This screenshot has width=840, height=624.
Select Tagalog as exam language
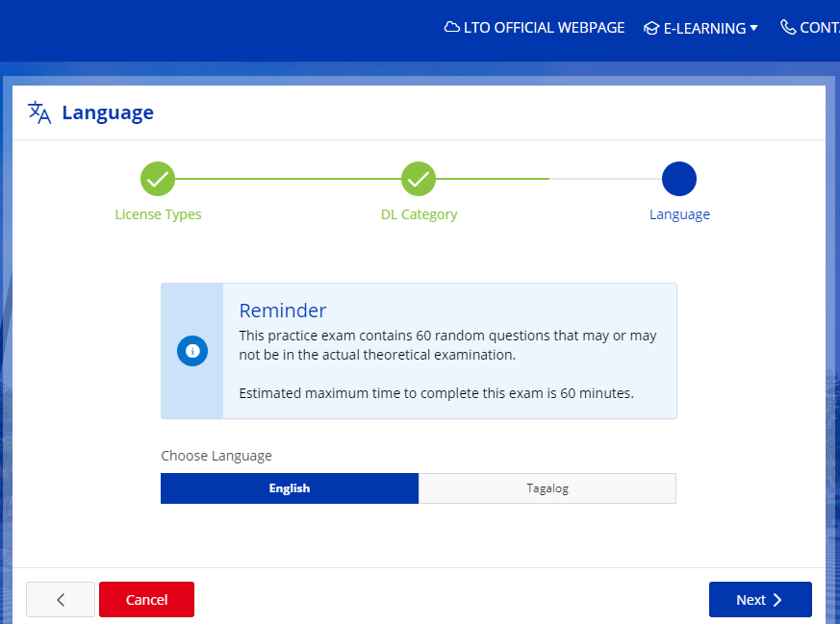click(547, 488)
